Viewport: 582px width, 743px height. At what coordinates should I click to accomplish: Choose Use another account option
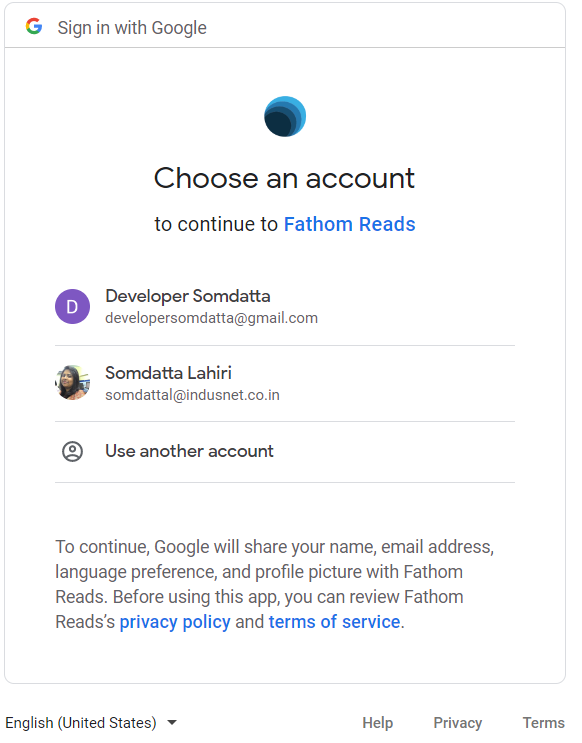285,452
